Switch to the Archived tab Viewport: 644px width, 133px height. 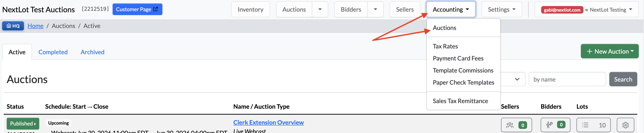[93, 52]
